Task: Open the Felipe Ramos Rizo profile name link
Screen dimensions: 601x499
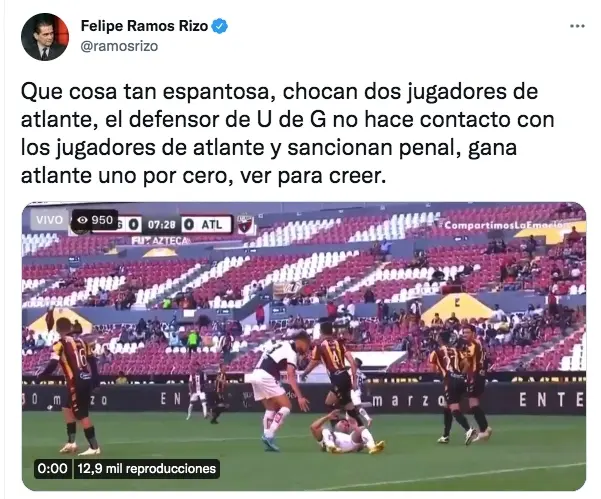Action: 144,26
